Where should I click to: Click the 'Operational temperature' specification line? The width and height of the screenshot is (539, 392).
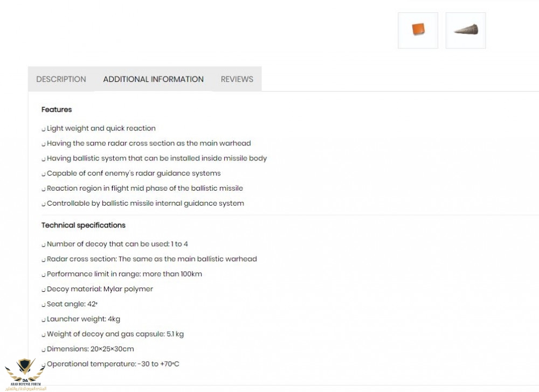[x=113, y=364]
